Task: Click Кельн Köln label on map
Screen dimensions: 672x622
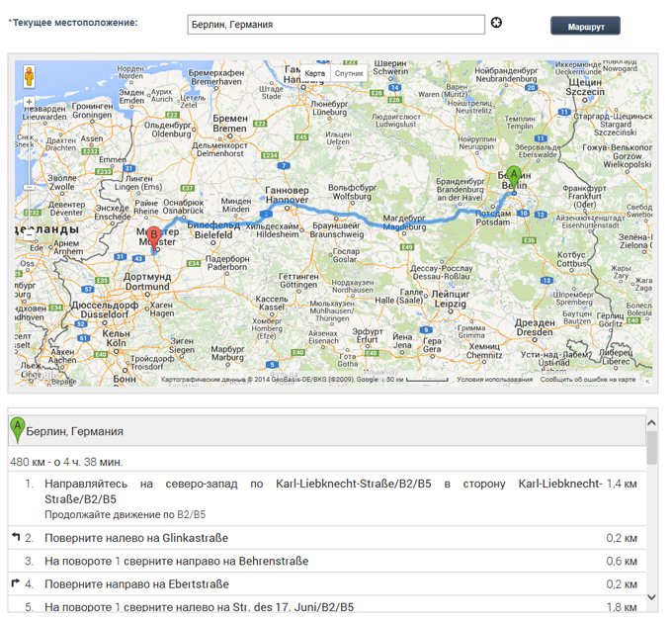Action: click(117, 338)
